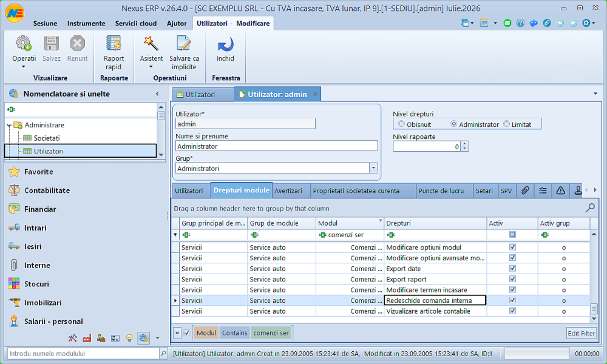
Task: Toggle Activ for Vizualizare articole contabile
Action: [512, 311]
